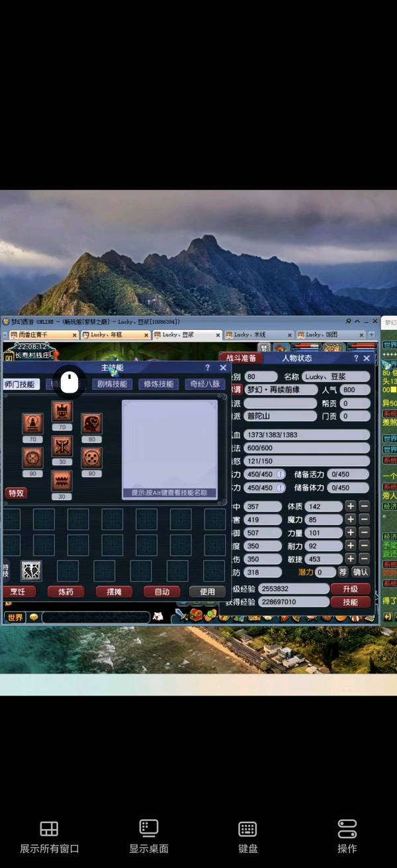The image size is (397, 868).
Task: Open help in the 人物状态 window
Action: coord(356,358)
